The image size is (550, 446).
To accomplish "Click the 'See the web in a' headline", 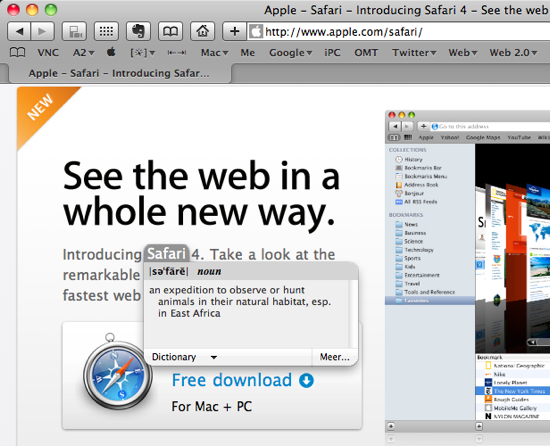I will [201, 176].
